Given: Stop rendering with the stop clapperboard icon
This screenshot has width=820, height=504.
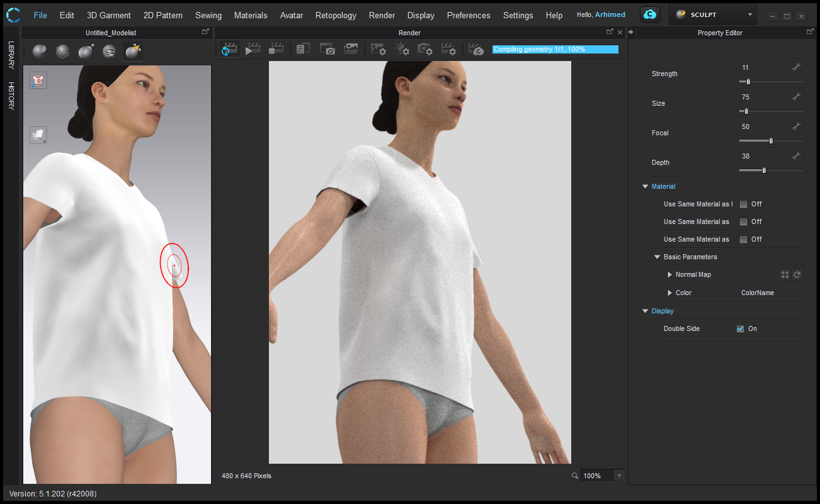Looking at the screenshot, I should (276, 49).
